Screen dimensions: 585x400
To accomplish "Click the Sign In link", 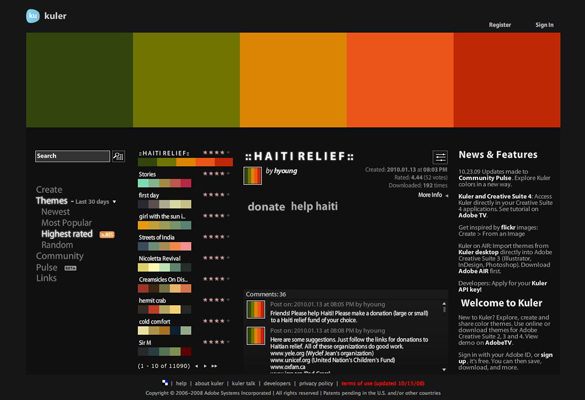I will tap(545, 25).
